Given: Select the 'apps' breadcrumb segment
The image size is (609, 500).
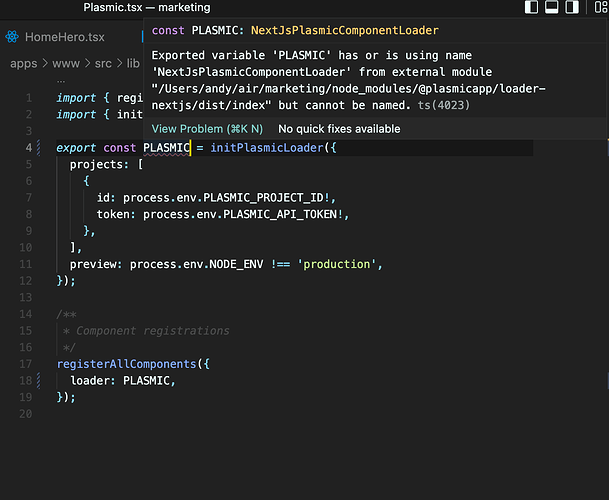Looking at the screenshot, I should click(x=25, y=64).
